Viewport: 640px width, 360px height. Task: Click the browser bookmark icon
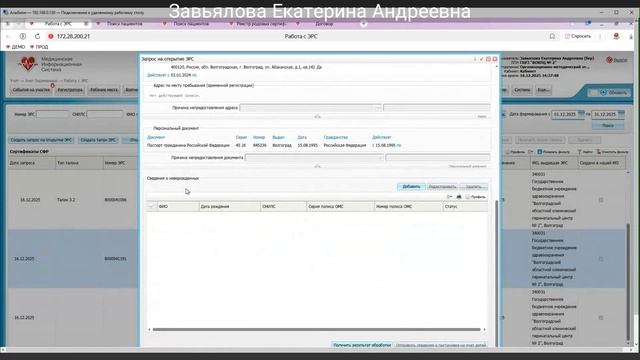pos(552,36)
